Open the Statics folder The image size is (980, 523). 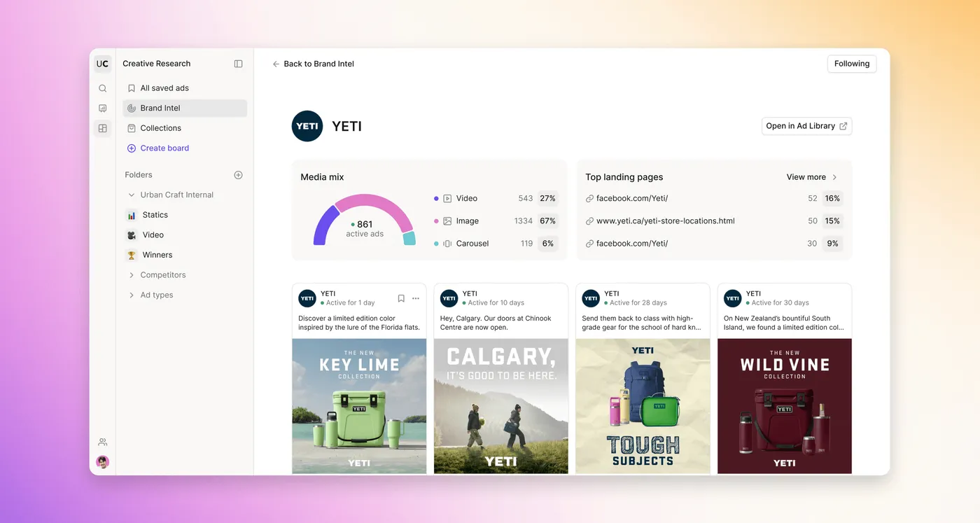(x=185, y=215)
